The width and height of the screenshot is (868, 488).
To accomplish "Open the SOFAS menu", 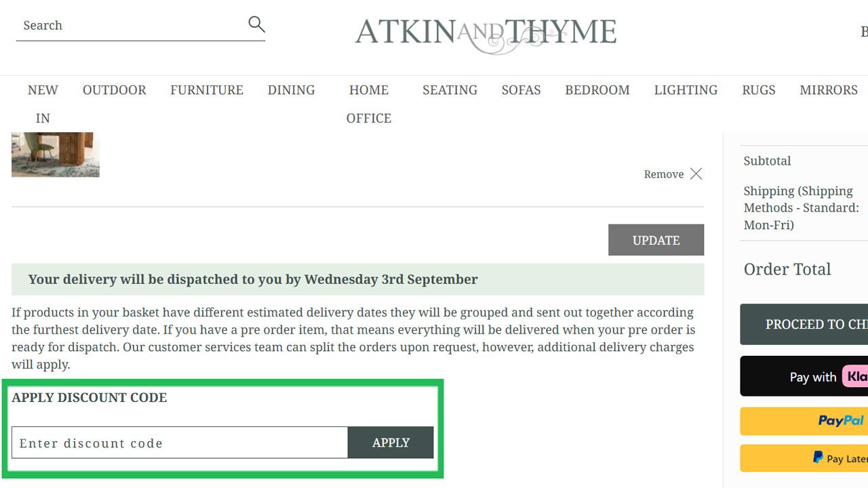I will click(x=521, y=90).
